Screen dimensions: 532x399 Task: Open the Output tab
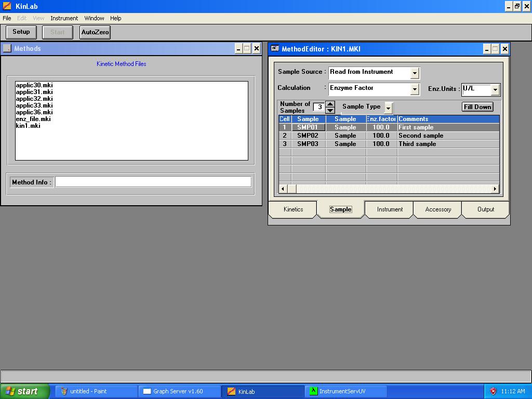click(485, 209)
